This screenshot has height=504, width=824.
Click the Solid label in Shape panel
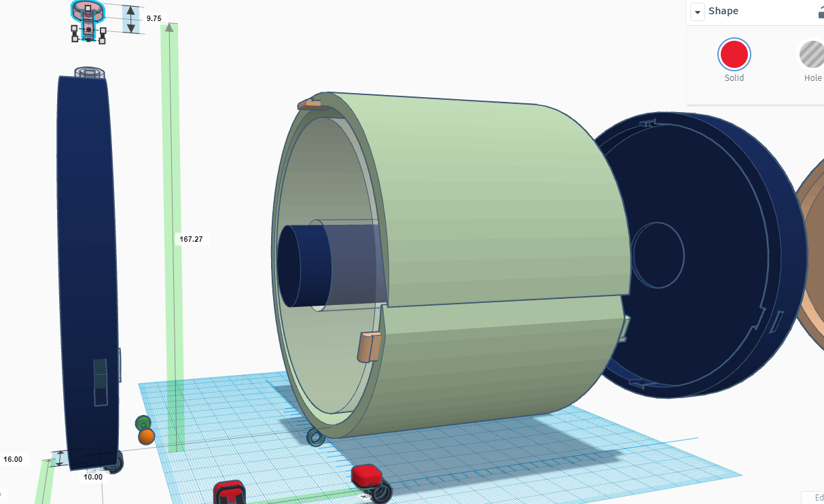(x=734, y=78)
